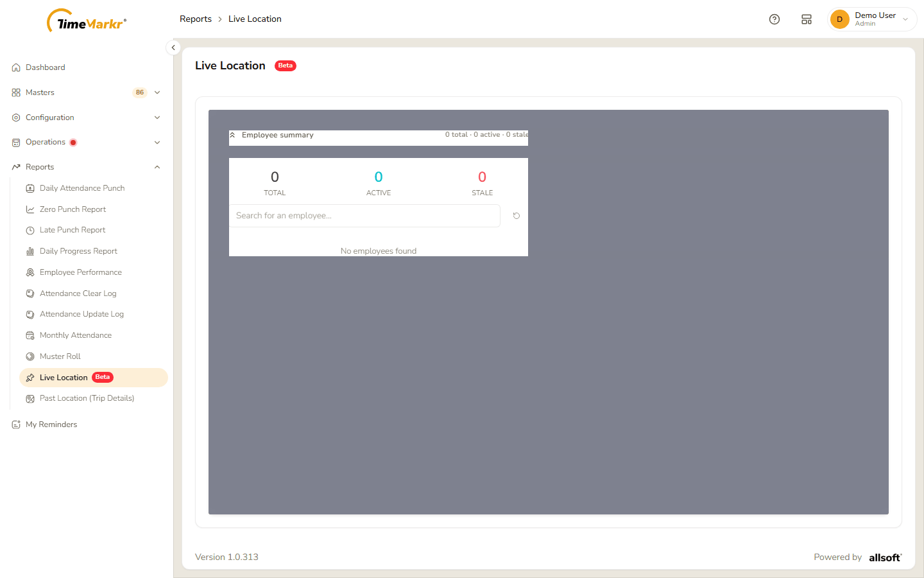
Task: Collapse the Employee summary panel
Action: 232,135
